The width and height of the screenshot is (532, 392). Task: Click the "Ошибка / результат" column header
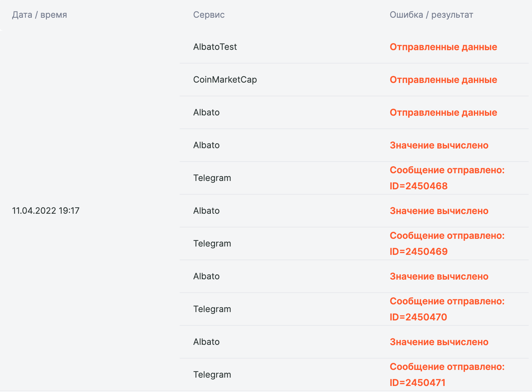[431, 15]
